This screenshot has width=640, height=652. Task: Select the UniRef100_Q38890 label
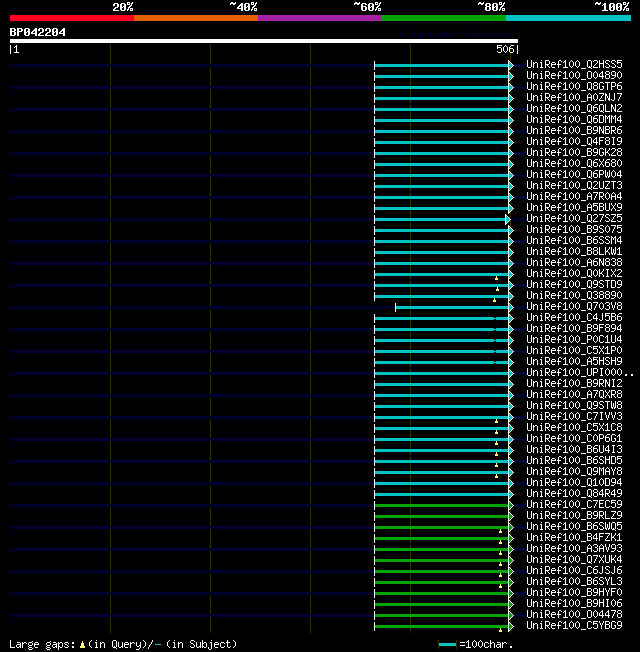[x=574, y=296]
